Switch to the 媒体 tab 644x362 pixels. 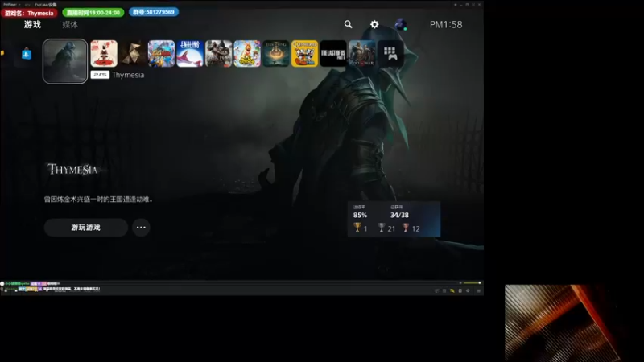70,25
